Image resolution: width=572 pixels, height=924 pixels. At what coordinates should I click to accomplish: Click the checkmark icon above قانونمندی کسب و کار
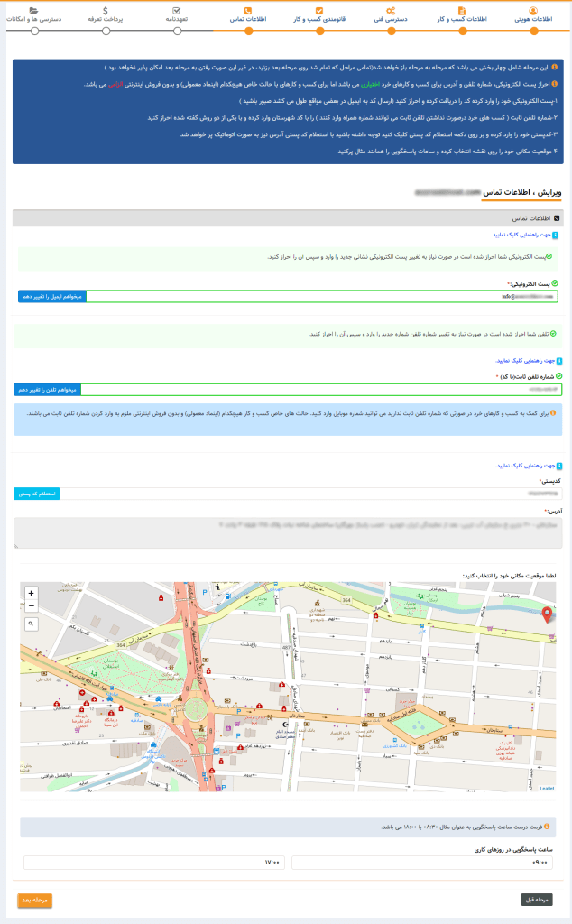[319, 11]
